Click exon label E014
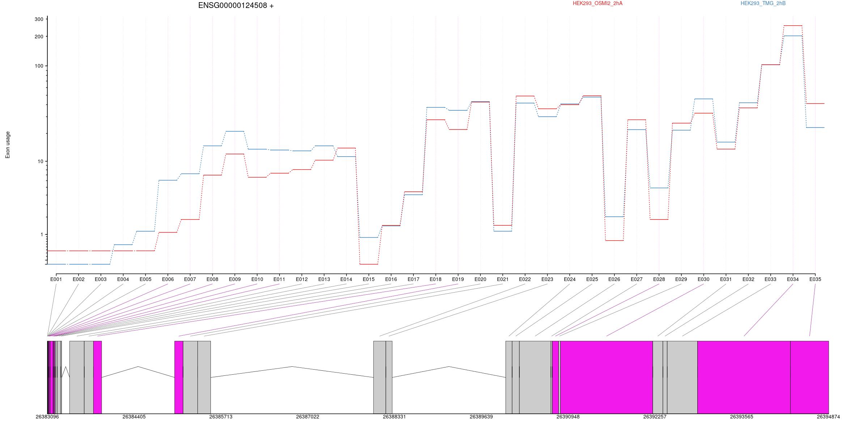 [346, 279]
